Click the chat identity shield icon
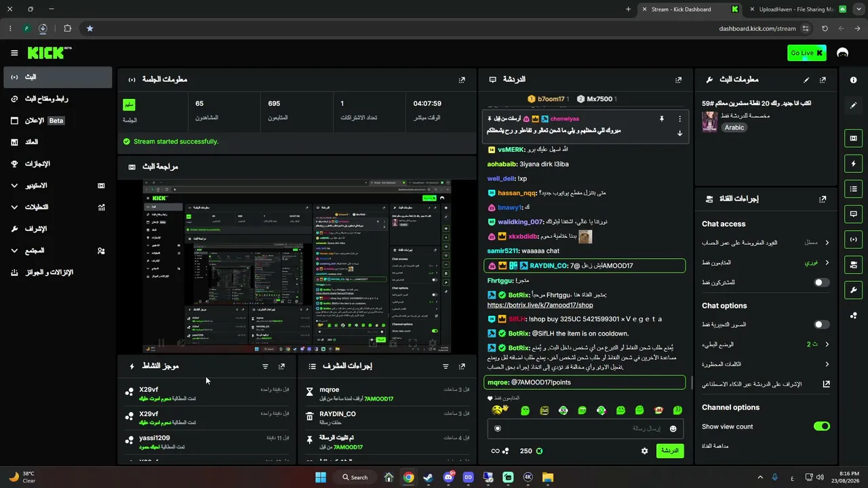 point(498,428)
